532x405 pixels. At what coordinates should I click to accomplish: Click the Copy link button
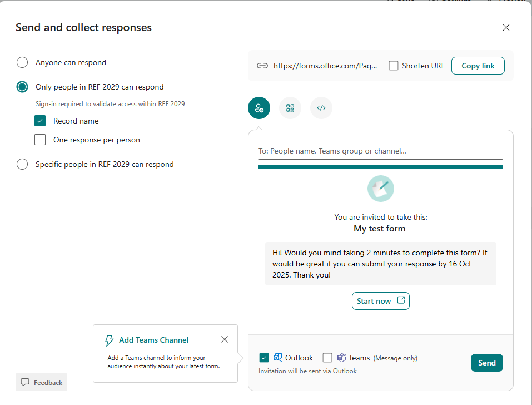pos(478,66)
